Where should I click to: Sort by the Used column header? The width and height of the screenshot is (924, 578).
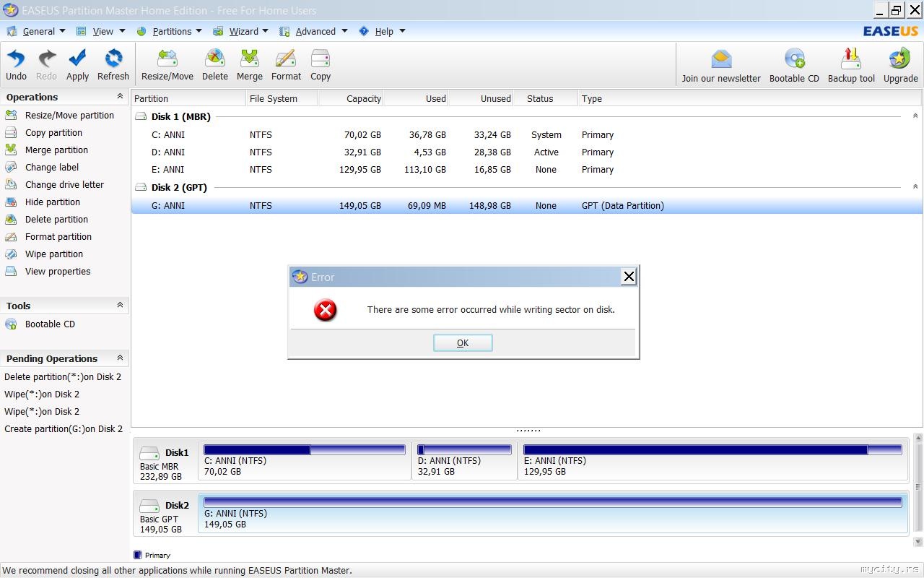point(416,99)
